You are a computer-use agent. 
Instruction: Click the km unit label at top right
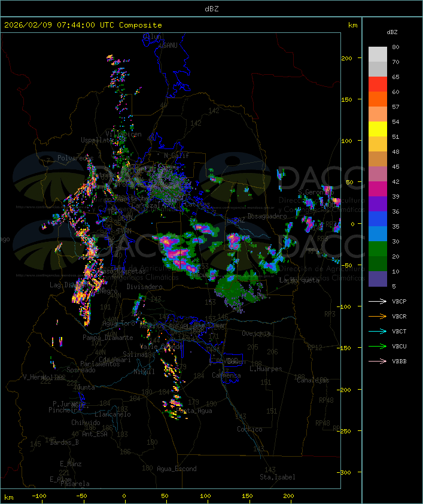(x=353, y=25)
